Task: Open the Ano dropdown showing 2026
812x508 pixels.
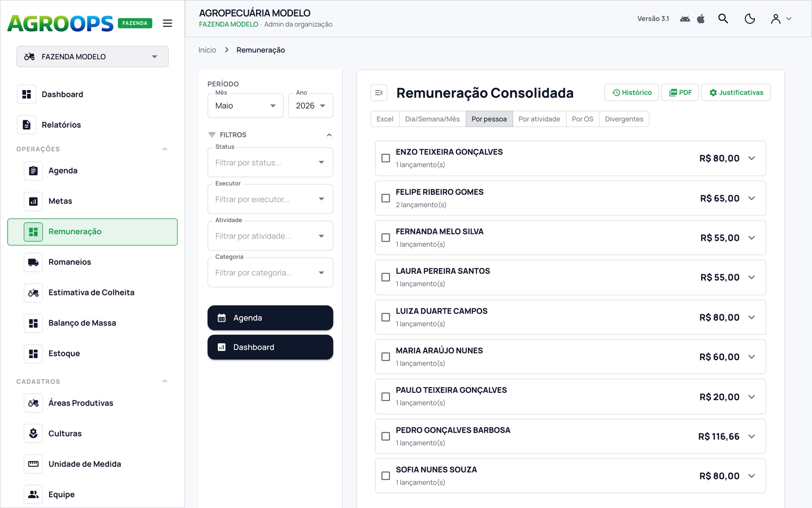Action: 310,105
